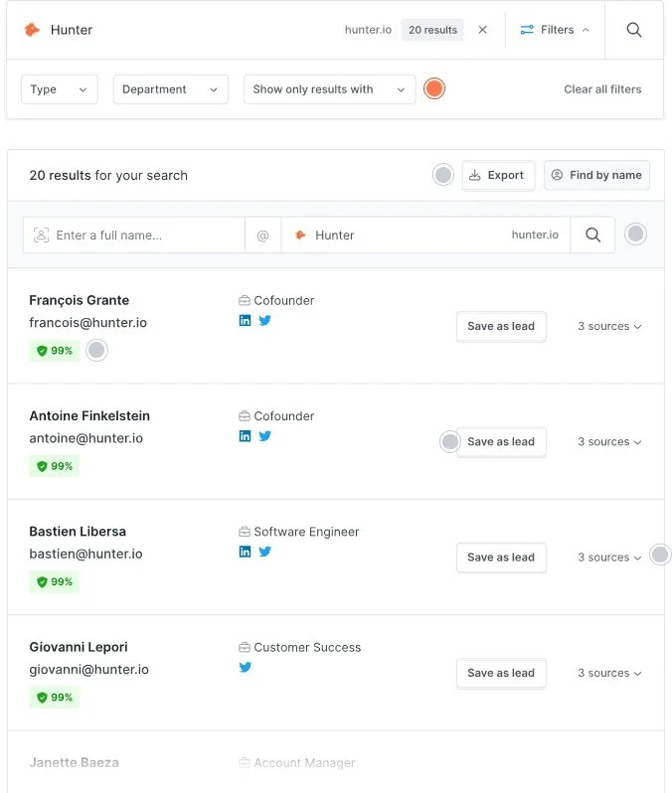The height and width of the screenshot is (793, 672).
Task: Click the Hunter fox logo in header
Action: point(32,30)
